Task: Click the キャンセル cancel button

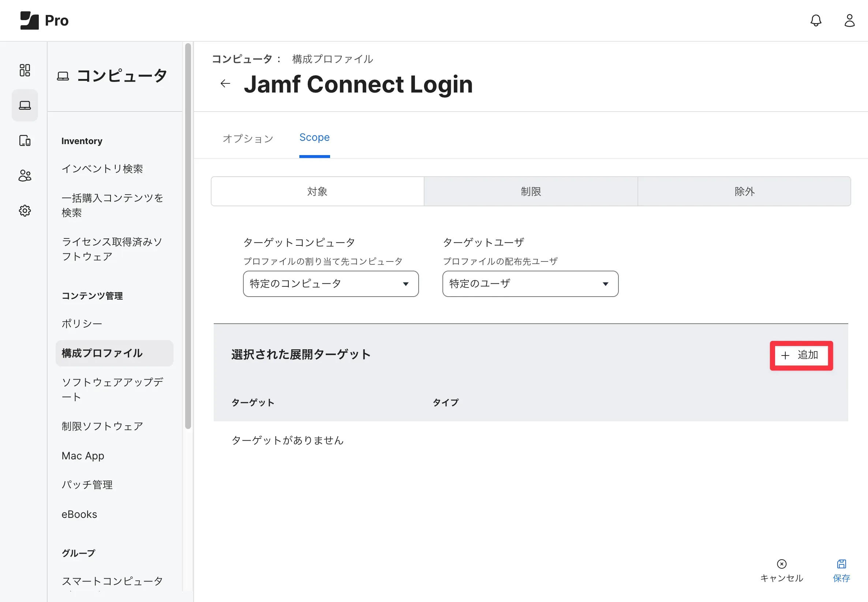Action: (x=781, y=570)
